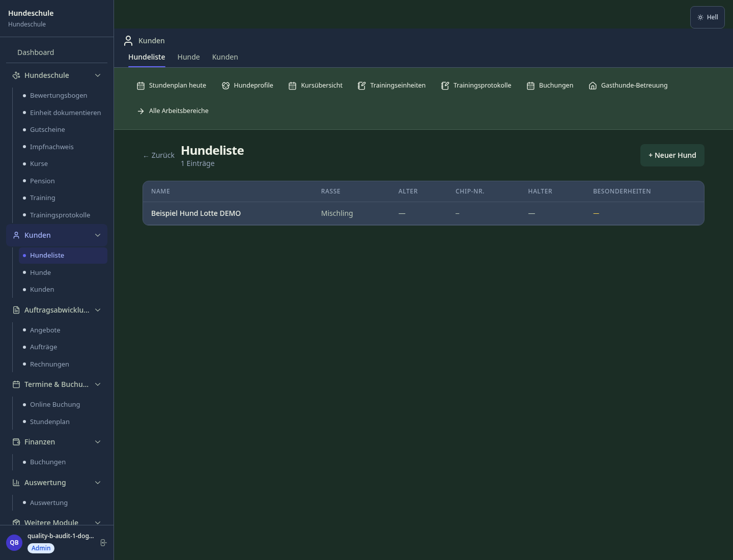Collapse the Kunden sidebar section chevron
733x560 pixels.
(x=98, y=235)
